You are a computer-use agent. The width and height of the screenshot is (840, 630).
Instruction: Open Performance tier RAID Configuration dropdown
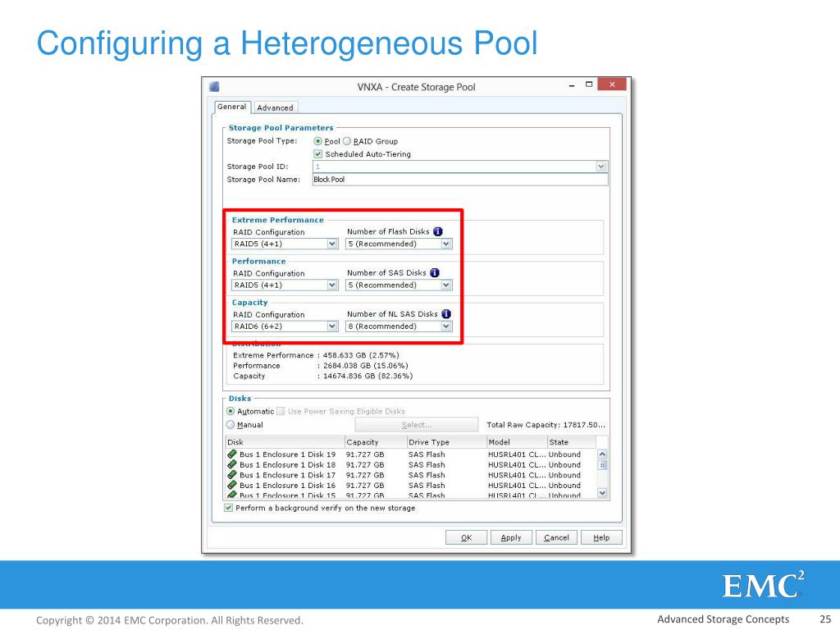332,285
